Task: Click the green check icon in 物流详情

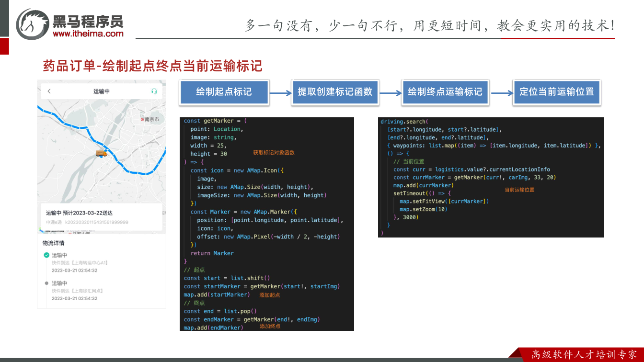Action: [46, 255]
